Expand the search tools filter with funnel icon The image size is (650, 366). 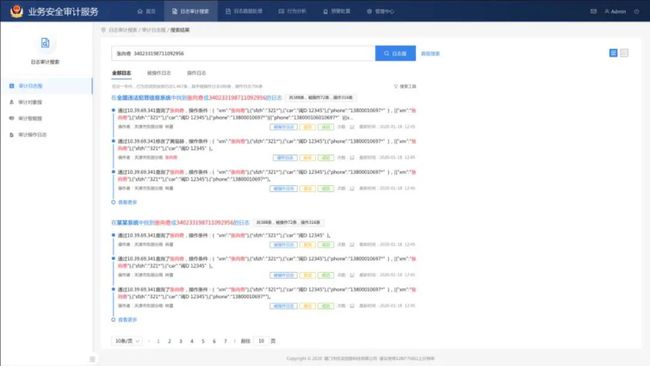(x=405, y=86)
